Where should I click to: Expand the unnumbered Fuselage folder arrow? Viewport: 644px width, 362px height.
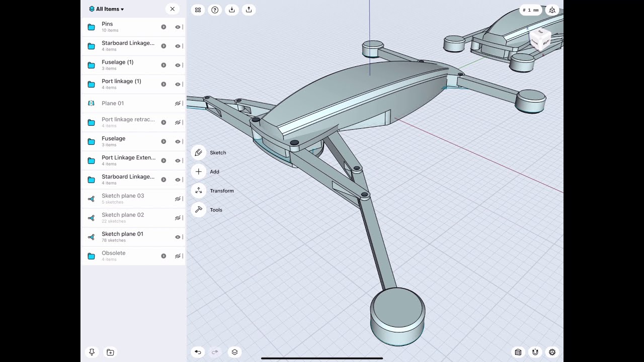pos(164,142)
